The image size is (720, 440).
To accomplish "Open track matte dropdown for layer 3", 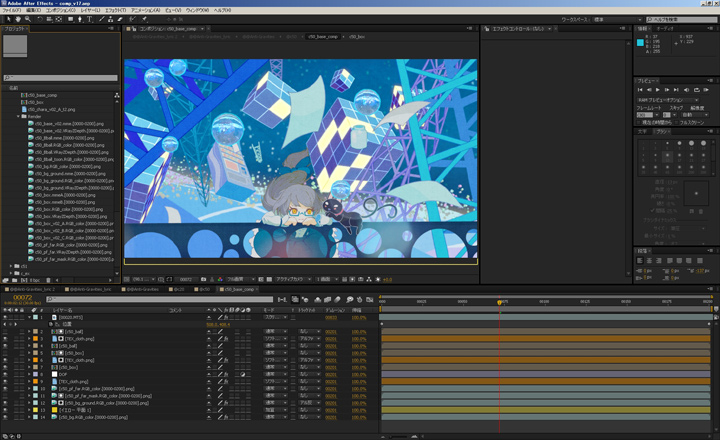I will (x=310, y=338).
